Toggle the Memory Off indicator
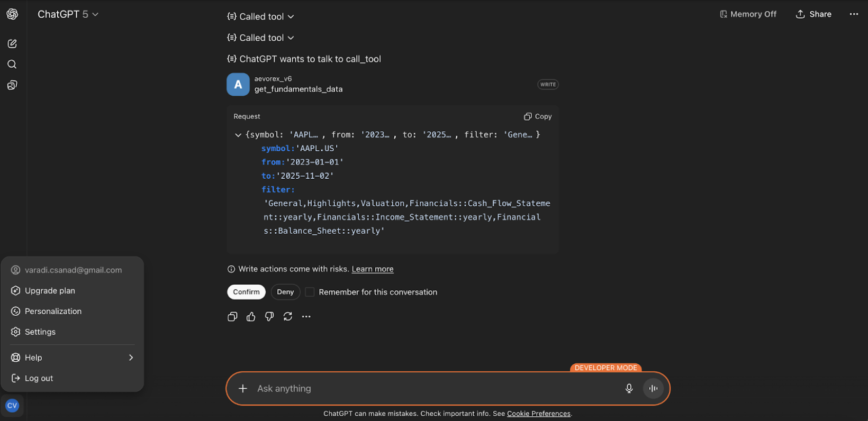The height and width of the screenshot is (421, 868). point(748,14)
